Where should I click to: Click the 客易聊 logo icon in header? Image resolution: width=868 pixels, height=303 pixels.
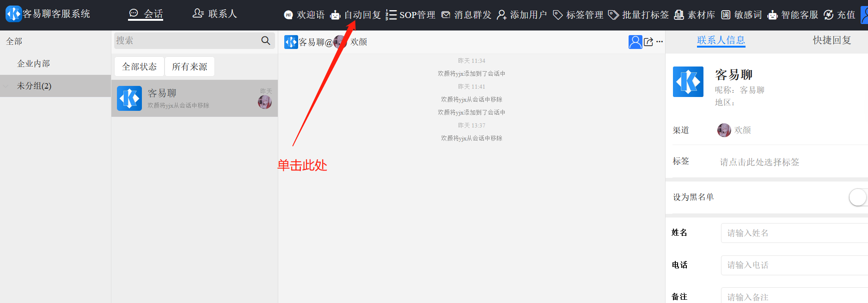point(13,14)
